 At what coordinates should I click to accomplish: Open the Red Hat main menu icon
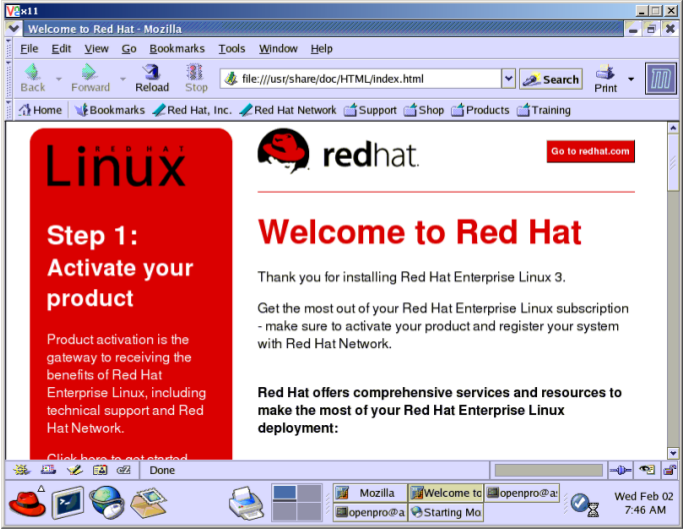pos(26,500)
